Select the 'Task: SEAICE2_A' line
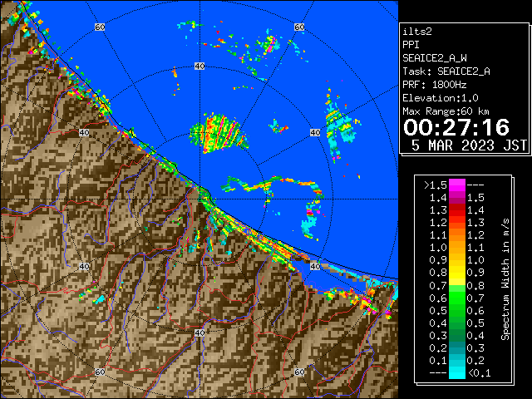The width and height of the screenshot is (532, 399). 446,71
